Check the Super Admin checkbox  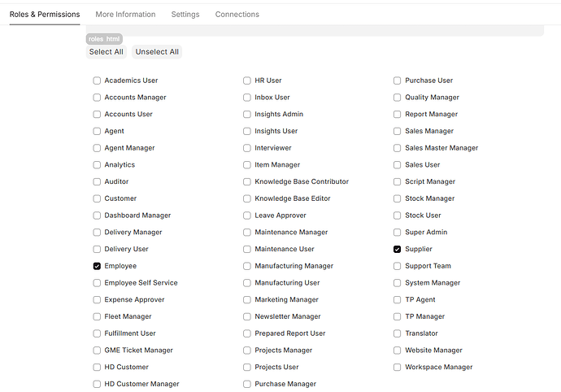[x=397, y=233]
